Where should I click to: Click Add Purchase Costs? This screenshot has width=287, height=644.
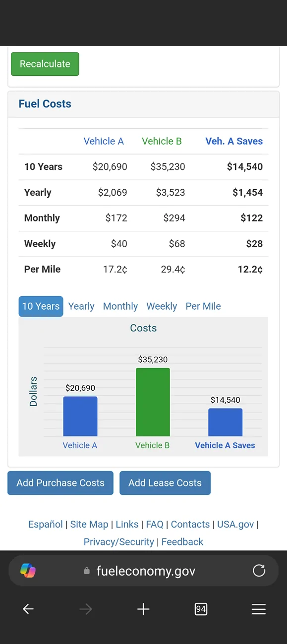(60, 483)
